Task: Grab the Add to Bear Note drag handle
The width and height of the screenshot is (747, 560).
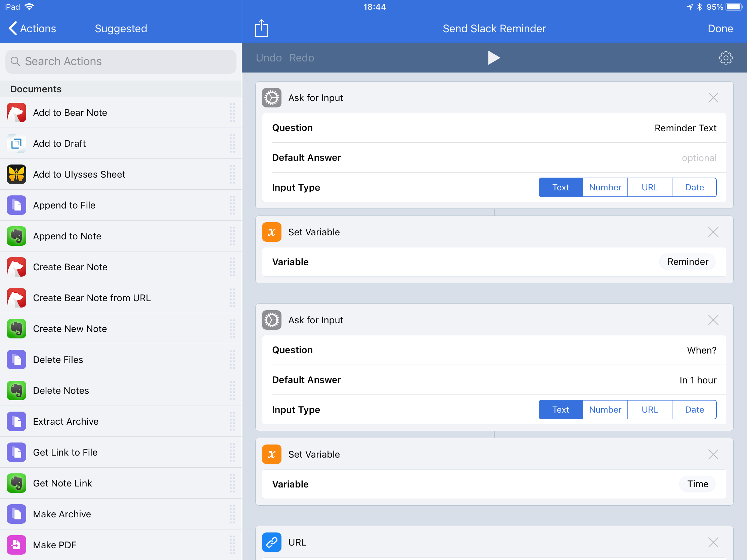Action: click(x=232, y=112)
